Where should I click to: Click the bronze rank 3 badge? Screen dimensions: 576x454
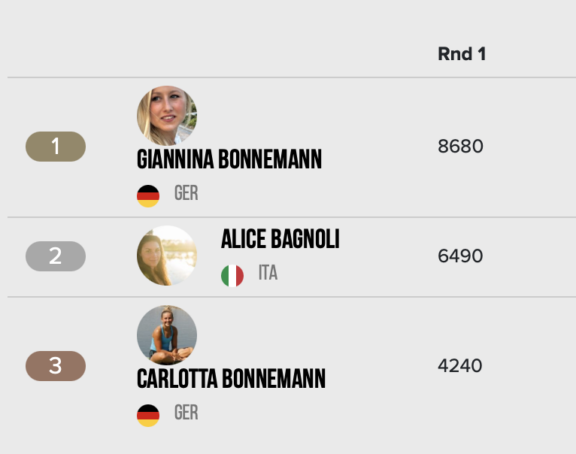pyautogui.click(x=55, y=366)
